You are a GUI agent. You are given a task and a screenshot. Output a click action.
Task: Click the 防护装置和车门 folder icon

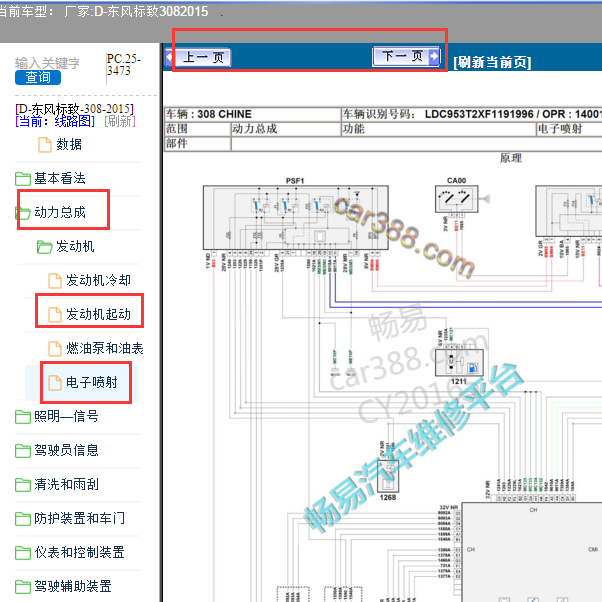coord(23,519)
